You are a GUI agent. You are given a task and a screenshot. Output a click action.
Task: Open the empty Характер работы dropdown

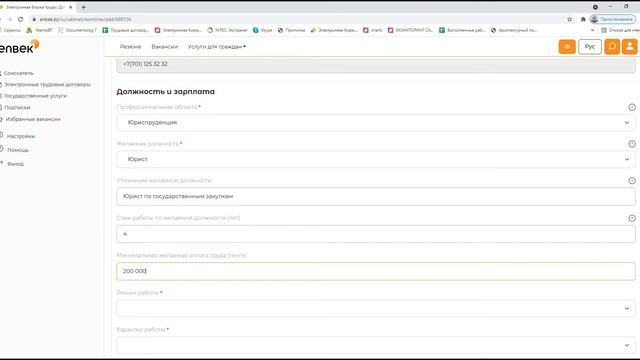tap(376, 345)
